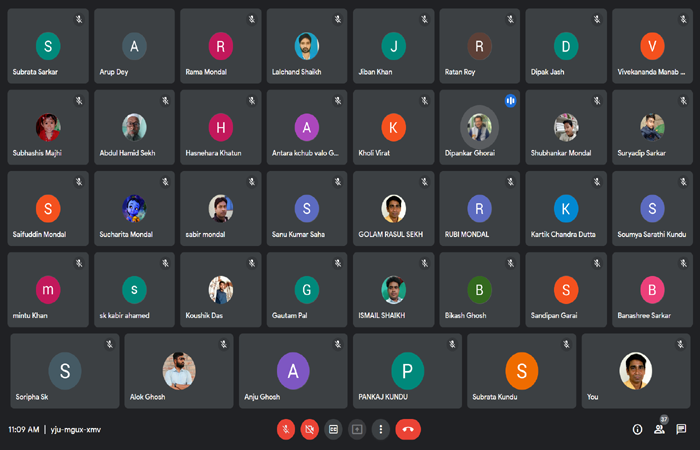Select Sucharita Mondal's Krishna avatar
The height and width of the screenshot is (450, 700).
pos(134,208)
